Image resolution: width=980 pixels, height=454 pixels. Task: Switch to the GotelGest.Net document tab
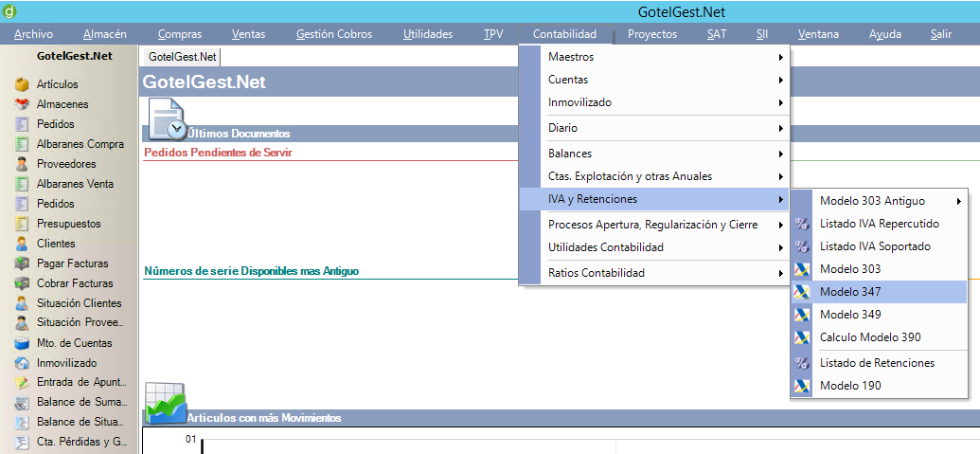click(182, 57)
